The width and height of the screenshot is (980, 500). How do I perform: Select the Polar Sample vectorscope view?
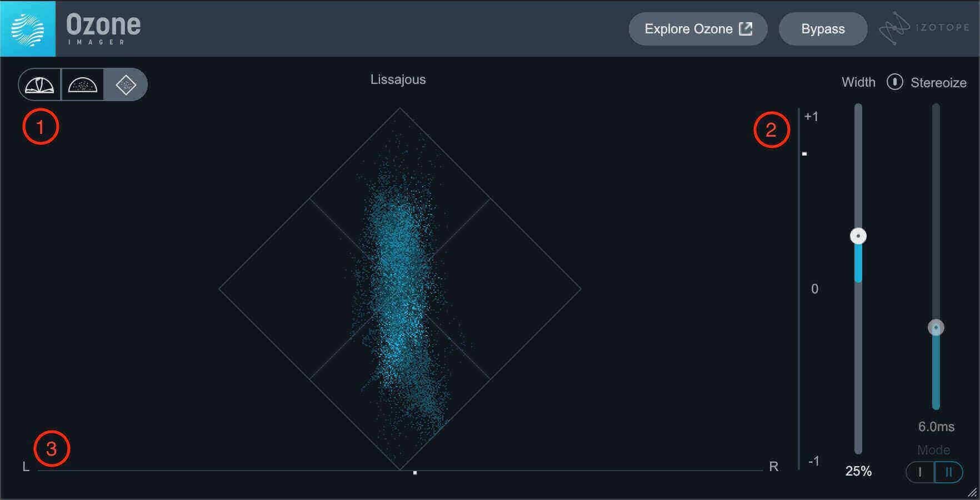click(x=83, y=84)
